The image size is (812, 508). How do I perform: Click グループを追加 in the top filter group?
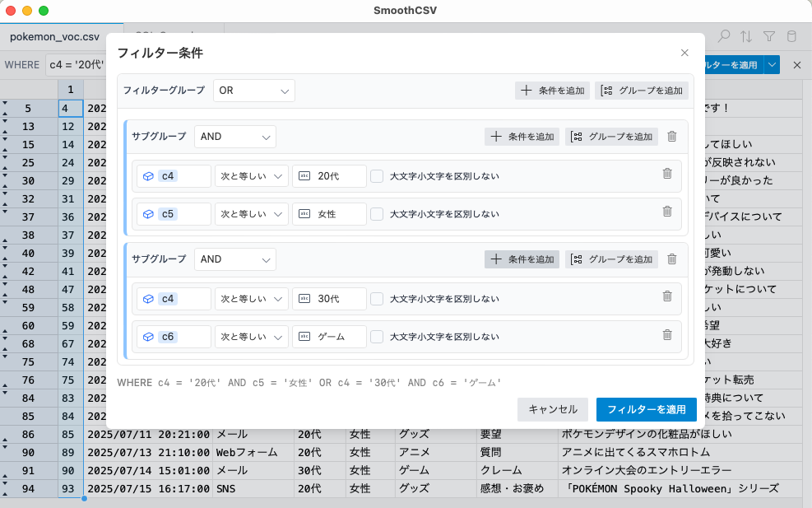tap(642, 91)
